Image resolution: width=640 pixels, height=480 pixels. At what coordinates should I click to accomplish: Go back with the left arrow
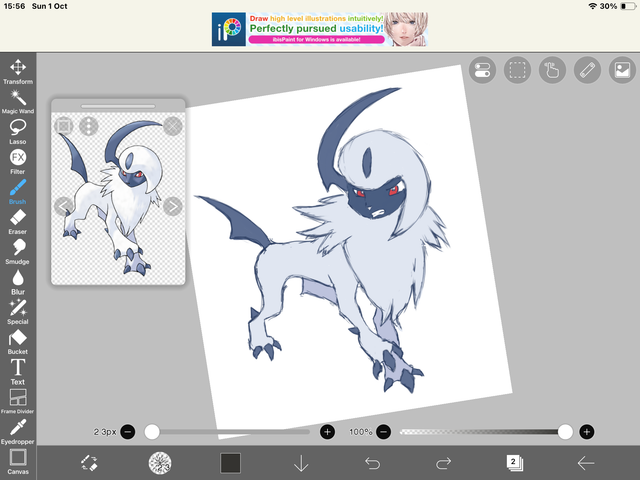point(585,463)
